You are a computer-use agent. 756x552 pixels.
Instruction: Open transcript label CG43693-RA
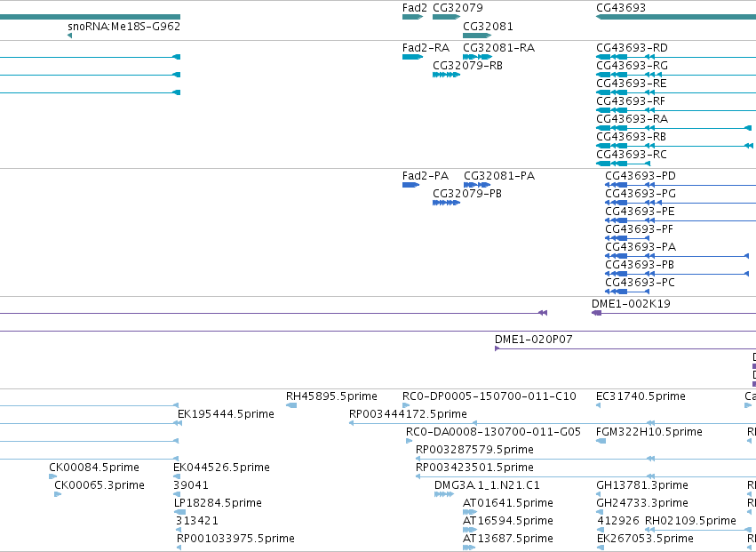(632, 119)
